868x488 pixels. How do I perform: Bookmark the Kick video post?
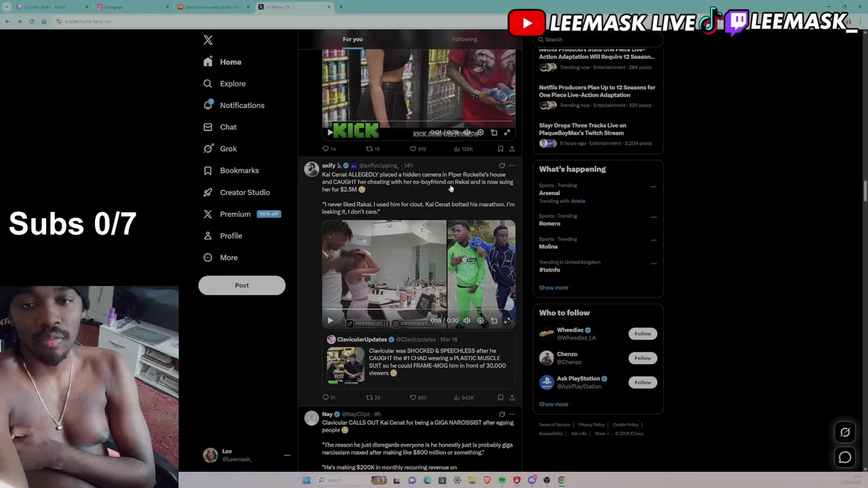click(500, 148)
